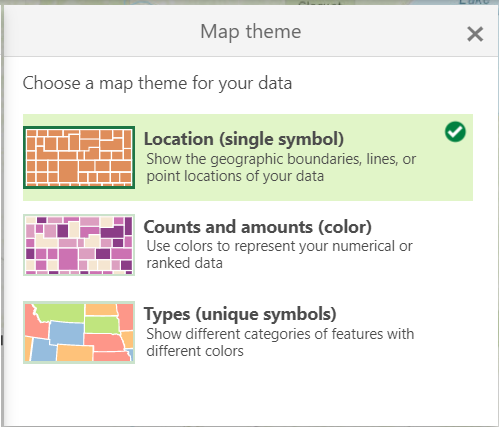The height and width of the screenshot is (427, 499).
Task: Select the Location (single symbol) title
Action: click(244, 139)
